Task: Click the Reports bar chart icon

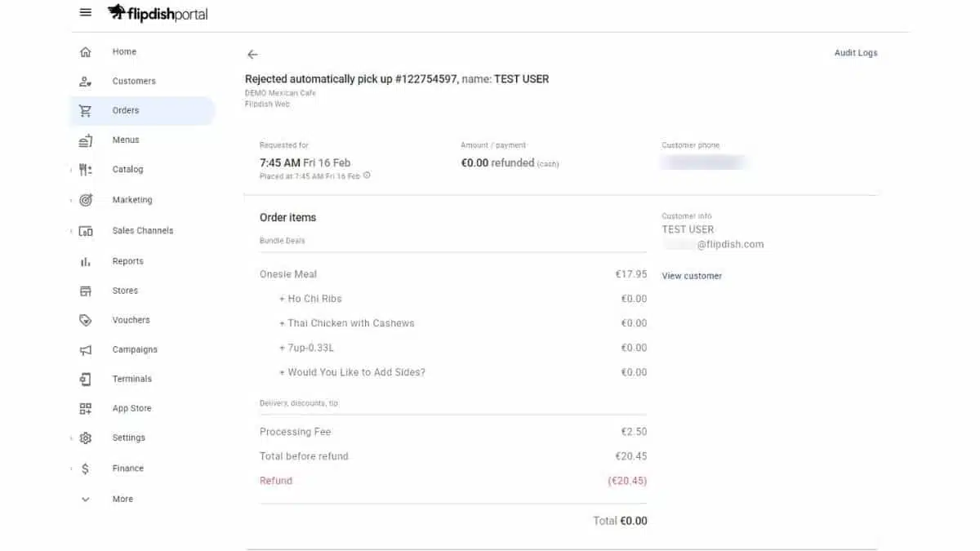Action: (x=86, y=262)
